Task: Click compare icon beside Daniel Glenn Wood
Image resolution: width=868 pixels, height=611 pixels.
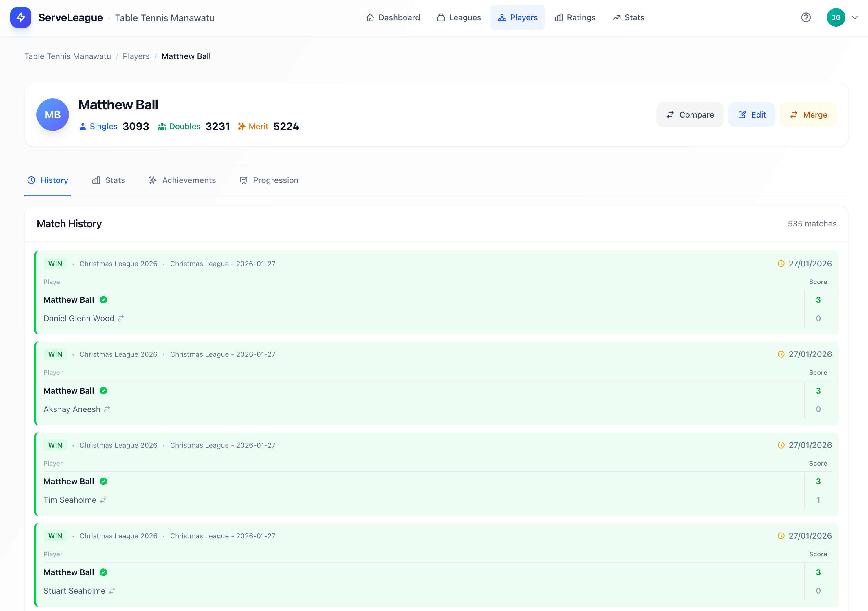Action: point(121,318)
